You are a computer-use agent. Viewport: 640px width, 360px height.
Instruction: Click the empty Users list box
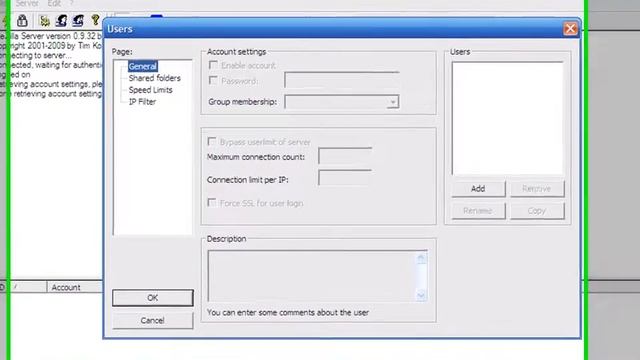point(507,118)
